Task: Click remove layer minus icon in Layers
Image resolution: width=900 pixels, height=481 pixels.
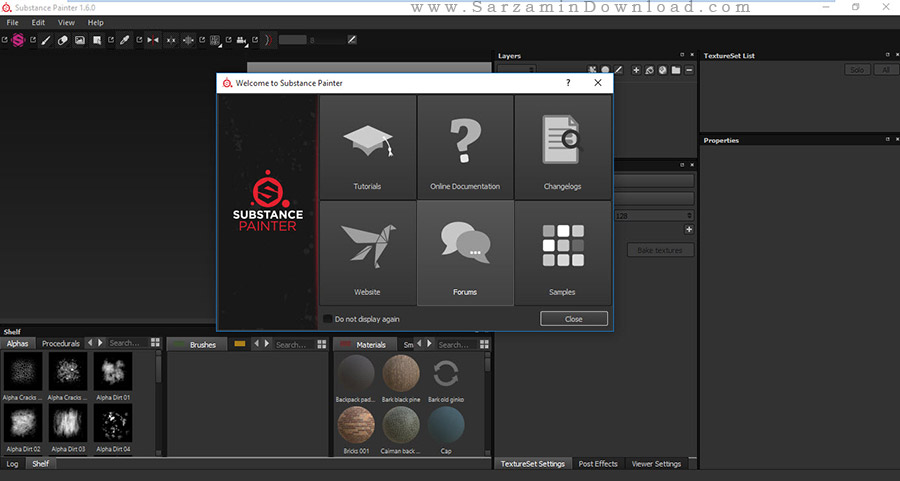Action: point(689,70)
